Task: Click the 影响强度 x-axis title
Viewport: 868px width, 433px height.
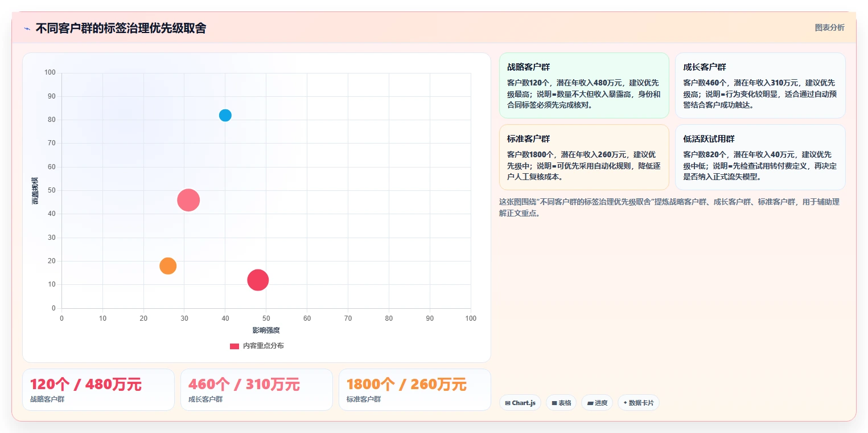Action: pos(266,330)
